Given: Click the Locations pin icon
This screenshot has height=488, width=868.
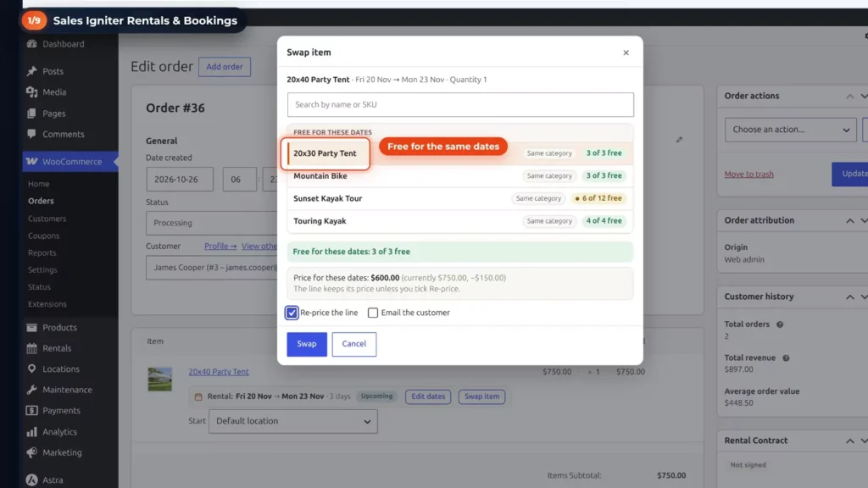Looking at the screenshot, I should [32, 369].
